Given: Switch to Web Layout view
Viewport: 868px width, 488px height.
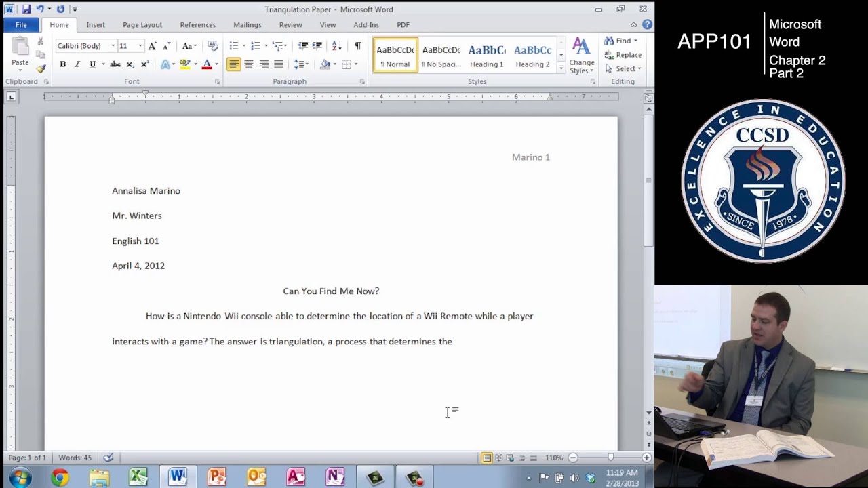Looking at the screenshot, I should coord(510,458).
